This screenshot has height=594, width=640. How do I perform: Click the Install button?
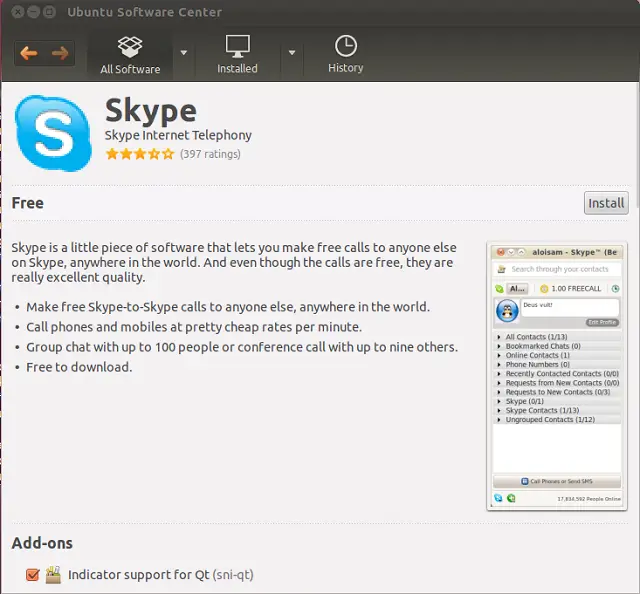pyautogui.click(x=606, y=203)
